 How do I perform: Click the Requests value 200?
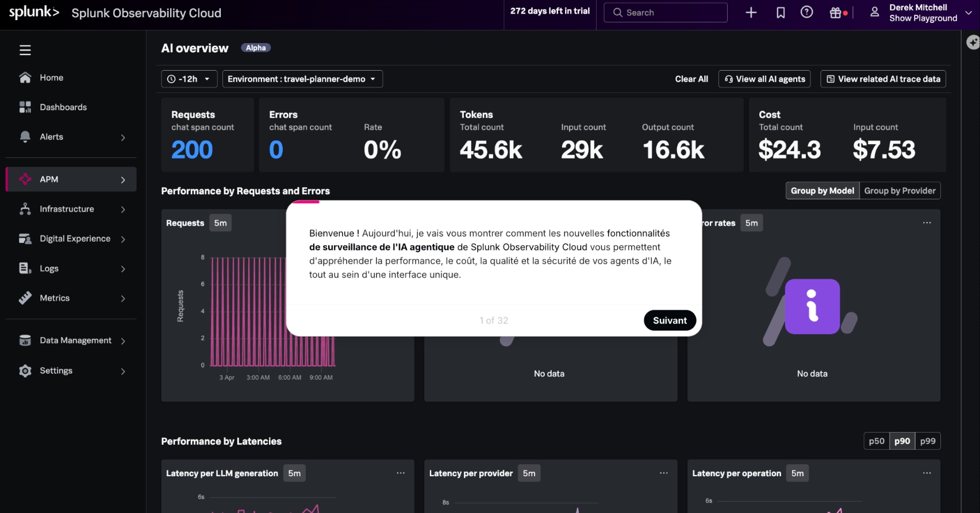(x=192, y=150)
